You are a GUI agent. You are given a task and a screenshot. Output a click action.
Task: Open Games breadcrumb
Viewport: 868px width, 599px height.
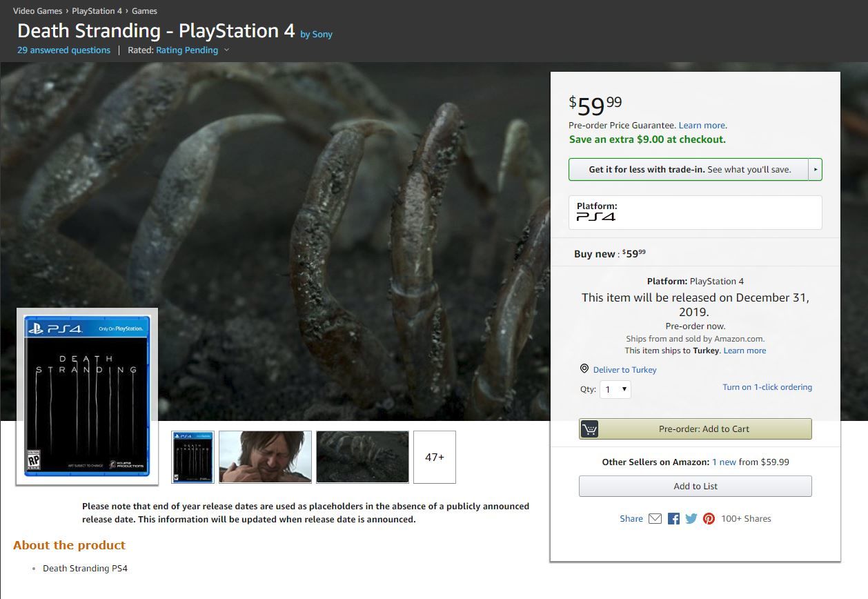(144, 11)
